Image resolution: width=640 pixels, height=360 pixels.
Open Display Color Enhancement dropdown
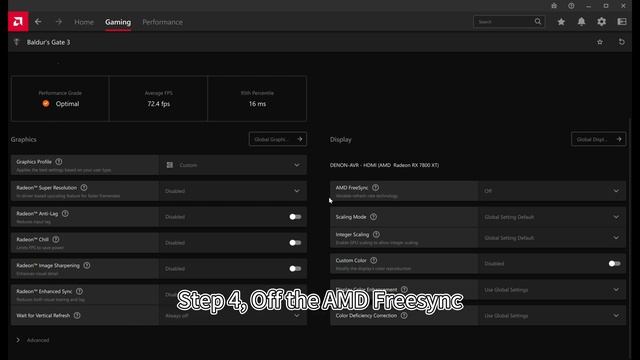[552, 290]
